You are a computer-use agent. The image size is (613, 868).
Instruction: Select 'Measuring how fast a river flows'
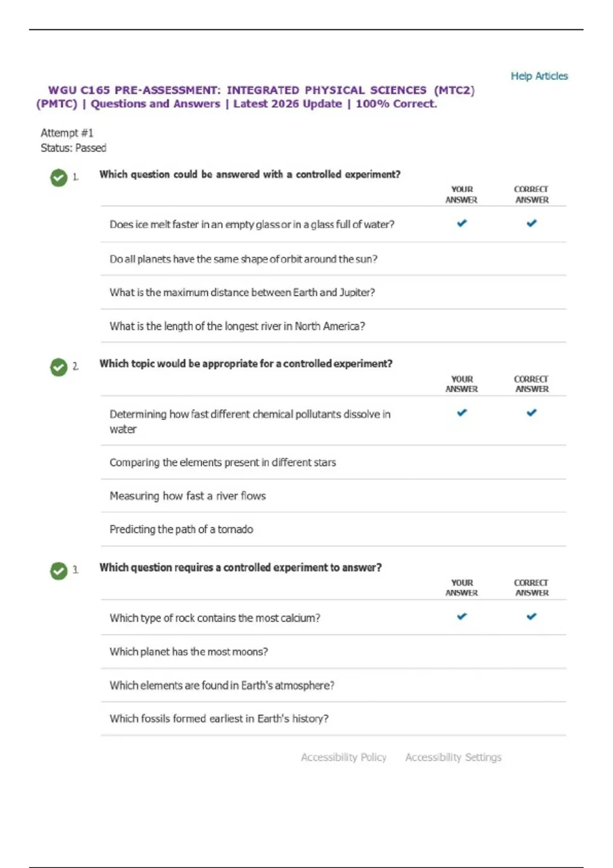pos(187,496)
